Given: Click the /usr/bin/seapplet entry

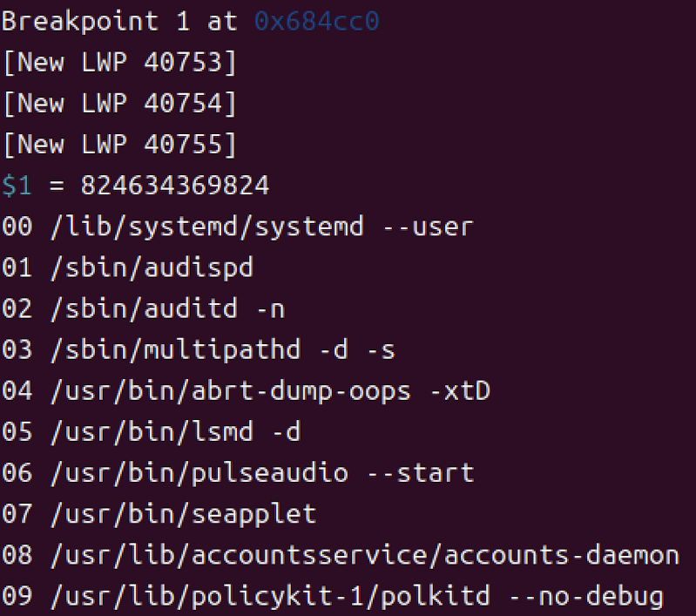Looking at the screenshot, I should pyautogui.click(x=183, y=514).
